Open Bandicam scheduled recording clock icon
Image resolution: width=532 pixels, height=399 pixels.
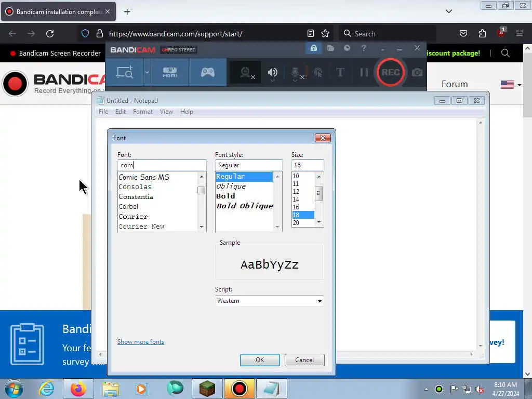(x=347, y=48)
